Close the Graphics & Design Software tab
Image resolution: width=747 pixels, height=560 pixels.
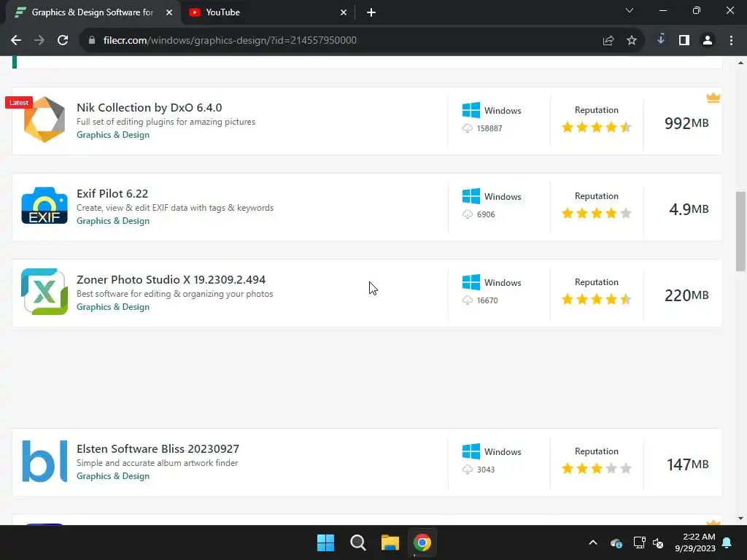coord(169,12)
